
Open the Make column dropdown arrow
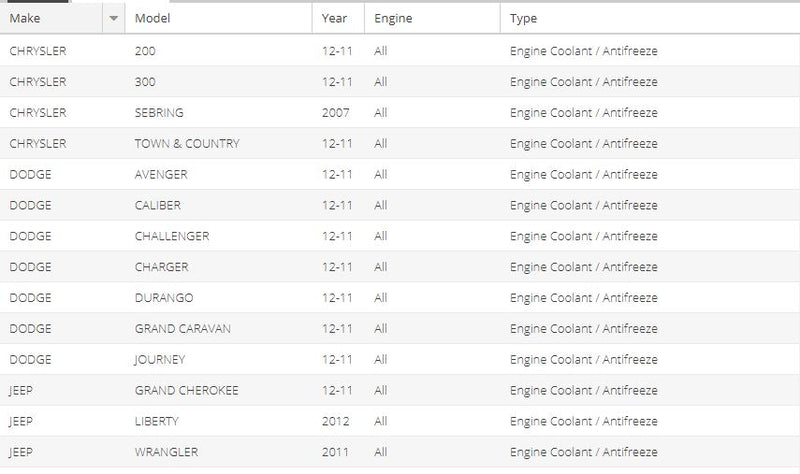[x=114, y=18]
